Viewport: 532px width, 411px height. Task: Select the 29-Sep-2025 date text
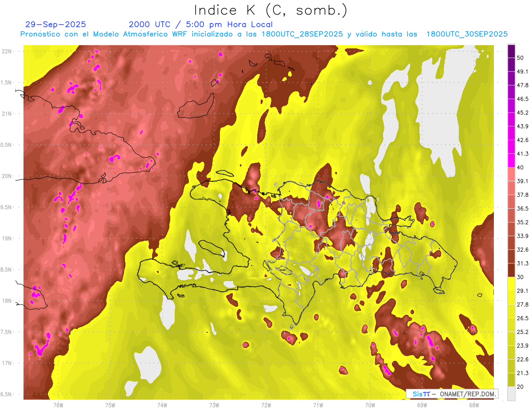(56, 24)
